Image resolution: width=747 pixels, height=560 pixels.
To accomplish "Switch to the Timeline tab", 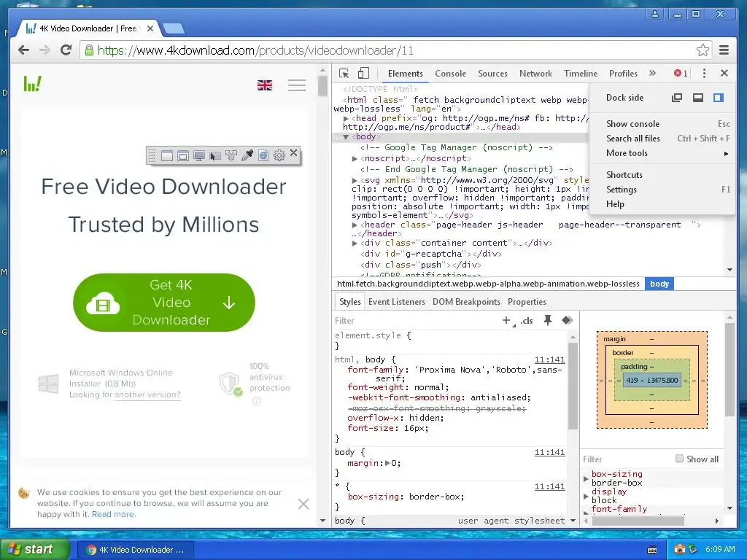I will (x=580, y=74).
